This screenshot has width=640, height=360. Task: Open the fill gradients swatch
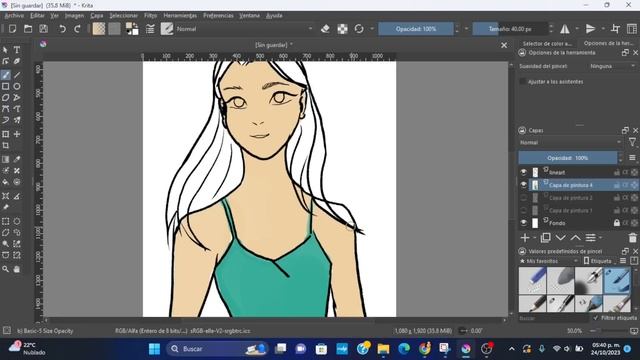[99, 29]
